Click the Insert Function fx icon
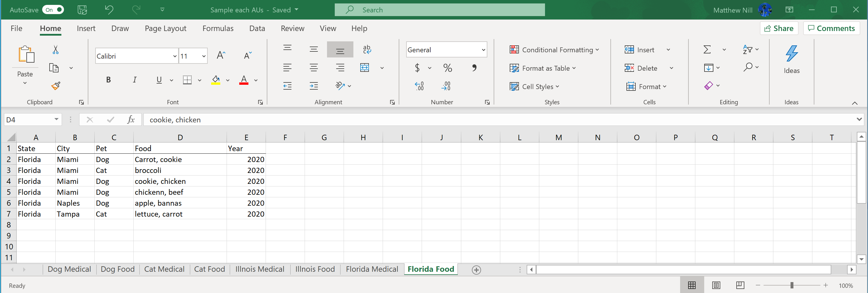This screenshot has height=293, width=868. click(x=131, y=119)
